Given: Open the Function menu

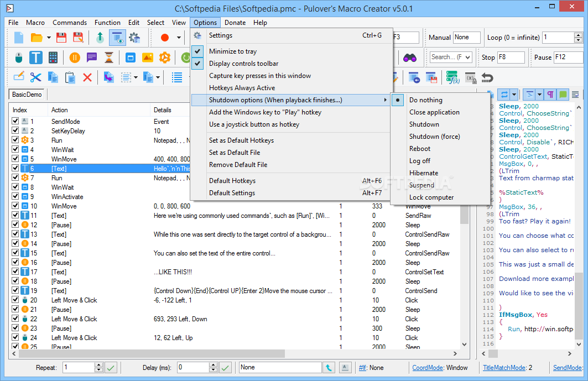Looking at the screenshot, I should pos(108,23).
